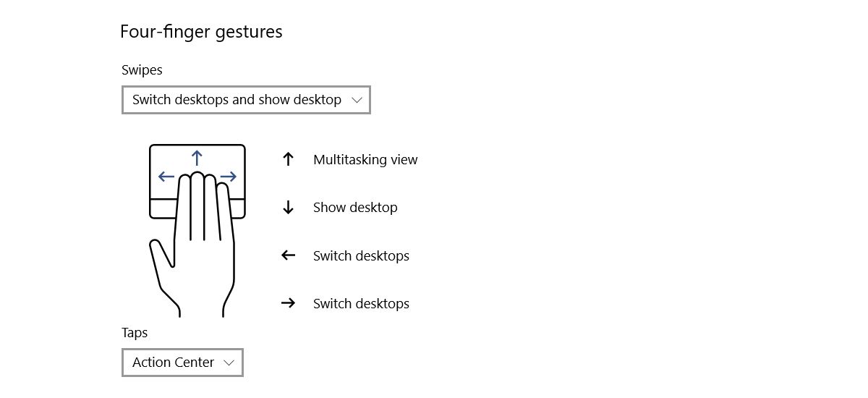
Task: Click the up arrow icon beside Multitasking view
Action: pos(288,160)
